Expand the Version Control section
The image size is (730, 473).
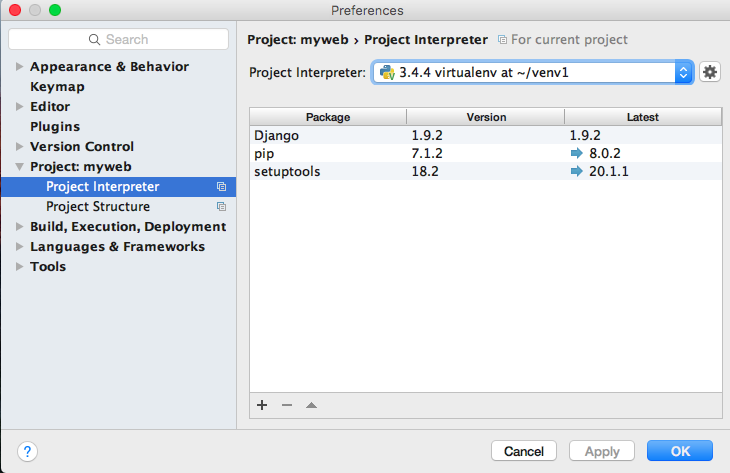tap(20, 147)
